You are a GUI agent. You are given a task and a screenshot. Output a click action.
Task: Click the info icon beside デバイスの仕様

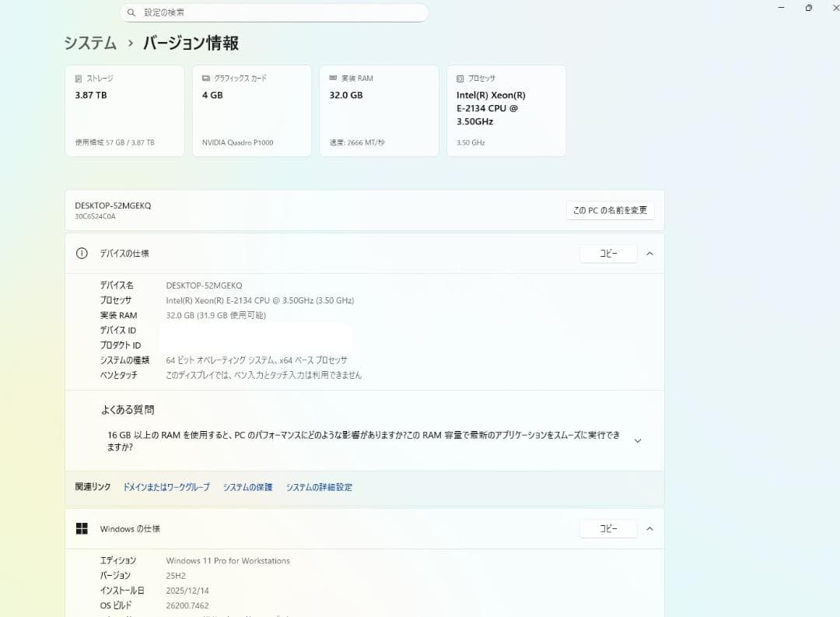click(82, 253)
